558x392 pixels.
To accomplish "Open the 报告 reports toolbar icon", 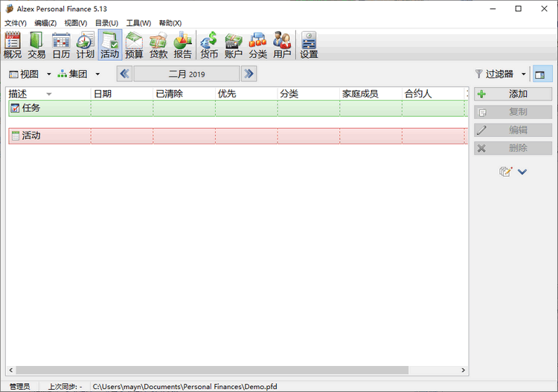I will tap(182, 45).
